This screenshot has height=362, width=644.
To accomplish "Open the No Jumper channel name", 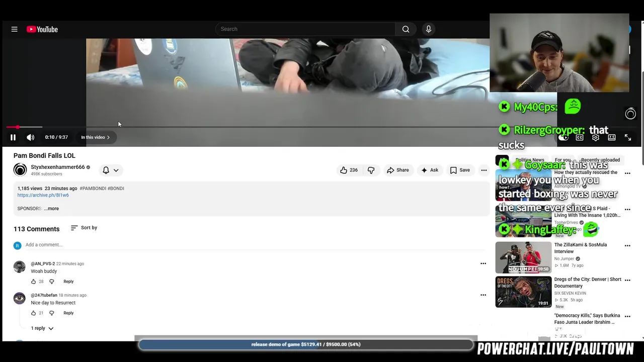I will (x=565, y=259).
